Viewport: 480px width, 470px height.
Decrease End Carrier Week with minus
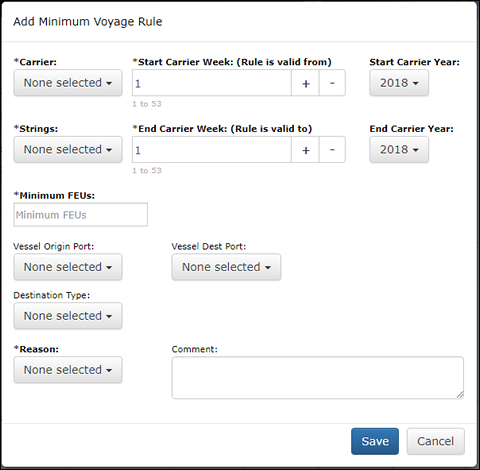click(332, 149)
